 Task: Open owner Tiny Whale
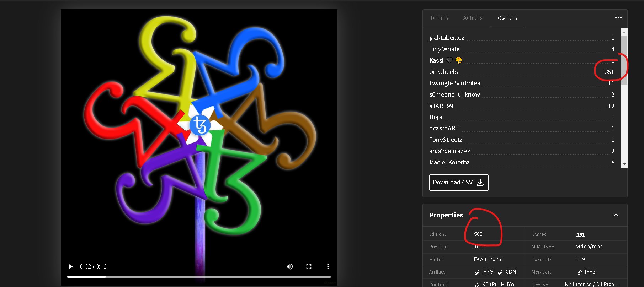(x=444, y=49)
